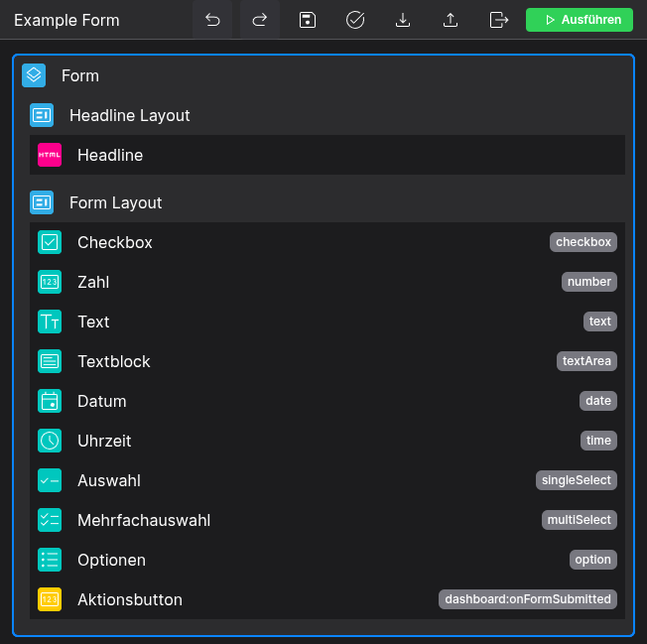Image resolution: width=647 pixels, height=644 pixels.
Task: Select the Checkbox form element row
Action: pyautogui.click(x=115, y=242)
